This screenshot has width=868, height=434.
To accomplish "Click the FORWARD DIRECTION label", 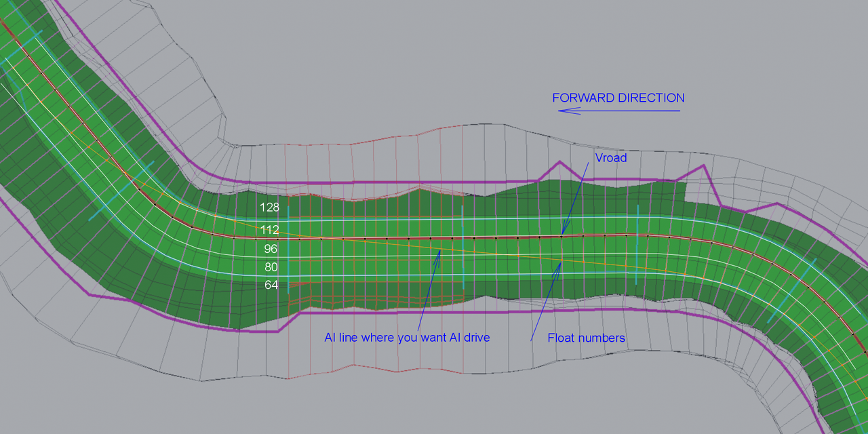I will pos(618,98).
